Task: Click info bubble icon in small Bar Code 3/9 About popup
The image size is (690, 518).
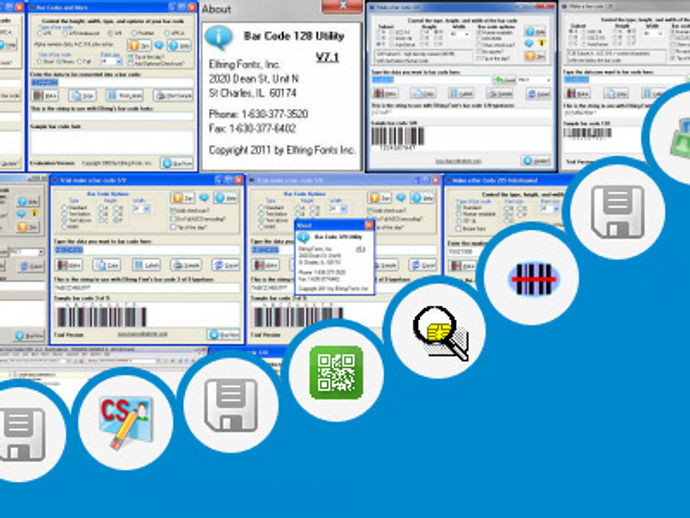Action: (x=303, y=238)
